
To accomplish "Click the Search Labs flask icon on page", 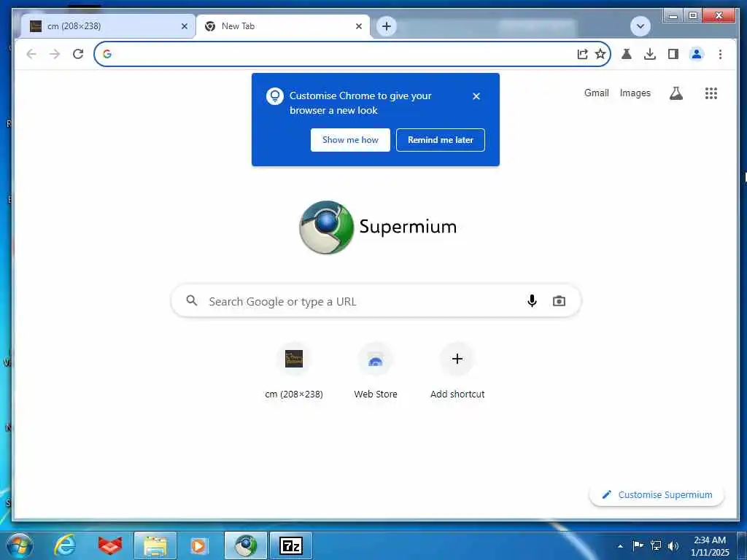I will [x=676, y=93].
